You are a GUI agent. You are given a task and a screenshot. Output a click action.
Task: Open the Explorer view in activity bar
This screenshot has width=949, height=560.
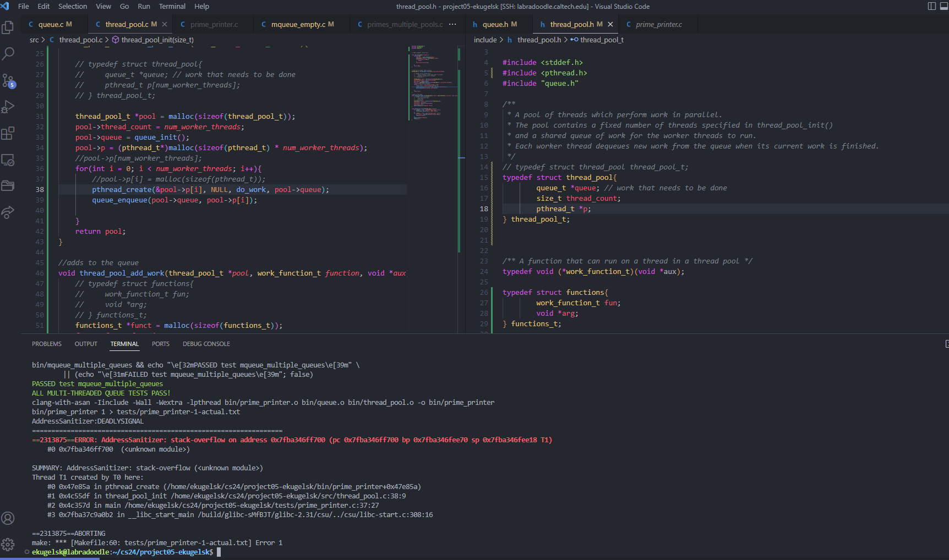pyautogui.click(x=8, y=28)
